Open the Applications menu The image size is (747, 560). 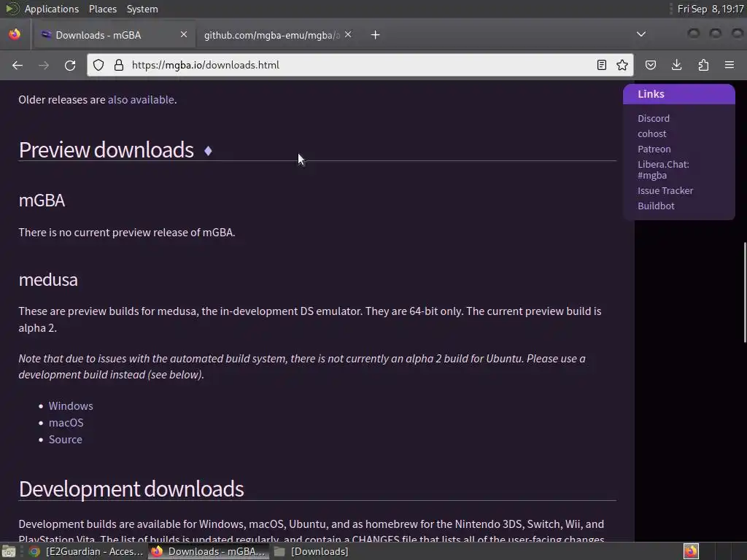pyautogui.click(x=52, y=9)
